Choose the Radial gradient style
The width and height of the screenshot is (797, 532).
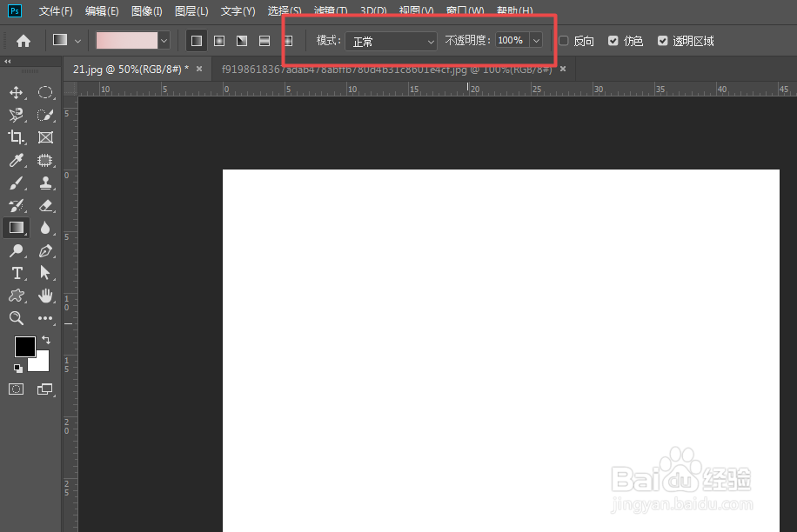[219, 41]
